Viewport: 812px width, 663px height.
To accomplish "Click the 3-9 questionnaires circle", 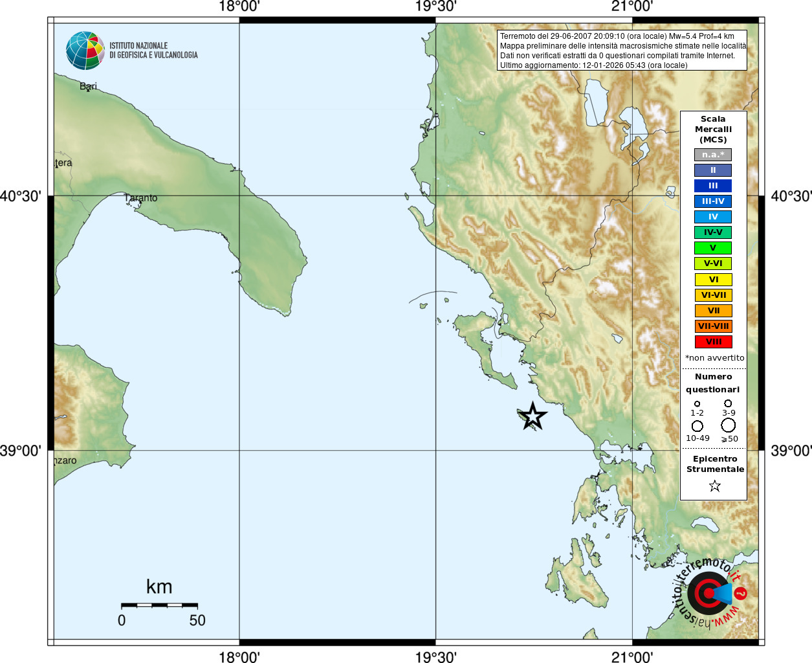I will coord(728,403).
